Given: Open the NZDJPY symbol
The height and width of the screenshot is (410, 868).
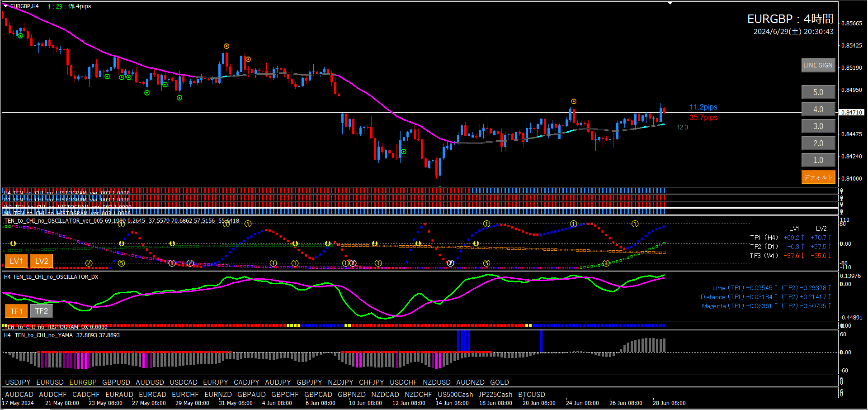Looking at the screenshot, I should coord(341,382).
